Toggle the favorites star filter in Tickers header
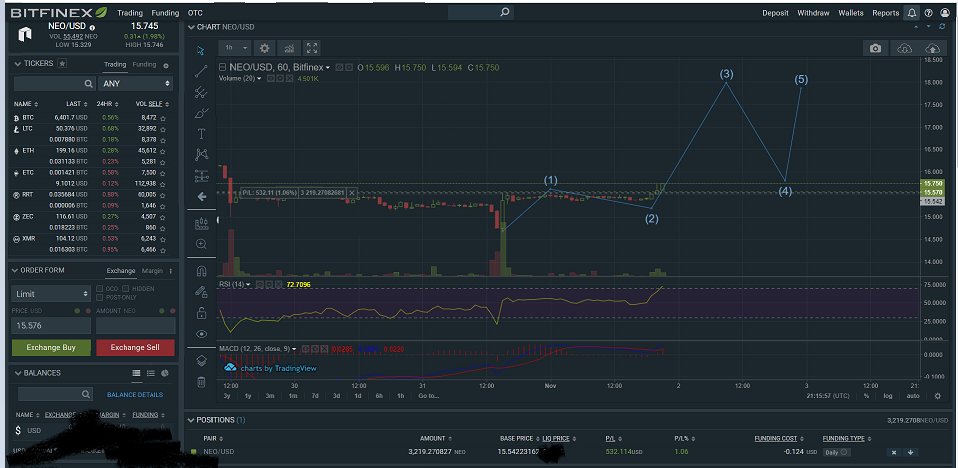 62,63
